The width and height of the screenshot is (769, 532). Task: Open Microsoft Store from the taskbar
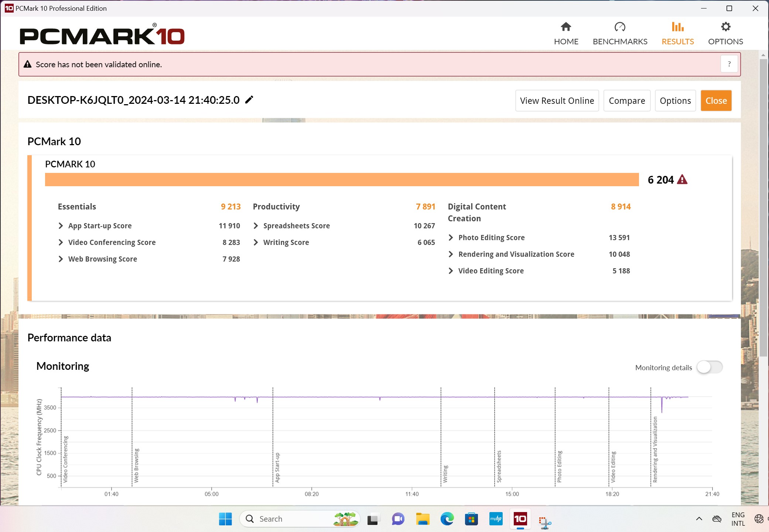pyautogui.click(x=471, y=519)
